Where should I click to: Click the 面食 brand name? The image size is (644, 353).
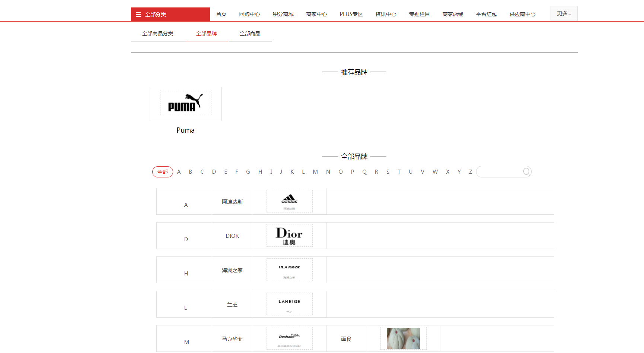tap(346, 339)
